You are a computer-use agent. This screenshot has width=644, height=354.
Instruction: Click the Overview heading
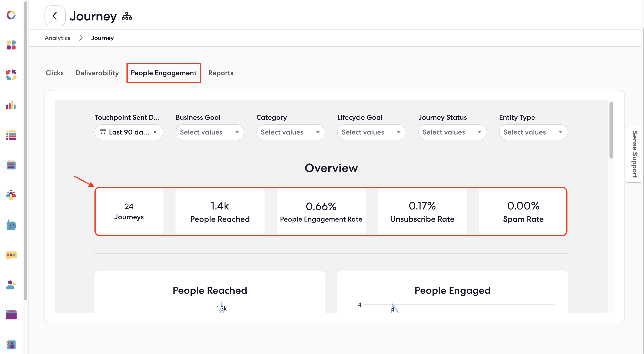click(x=331, y=168)
